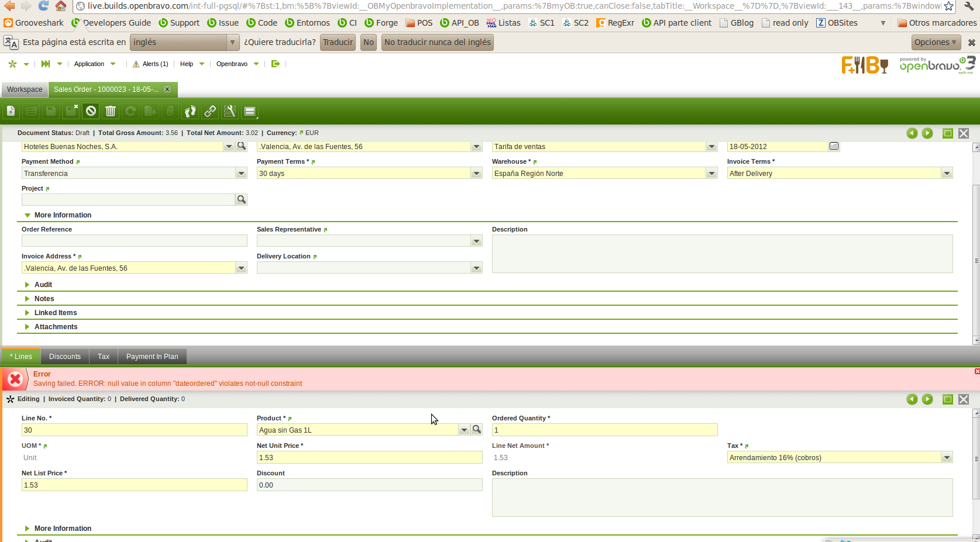This screenshot has width=980, height=542.
Task: Click the new document toolbar icon
Action: point(11,111)
